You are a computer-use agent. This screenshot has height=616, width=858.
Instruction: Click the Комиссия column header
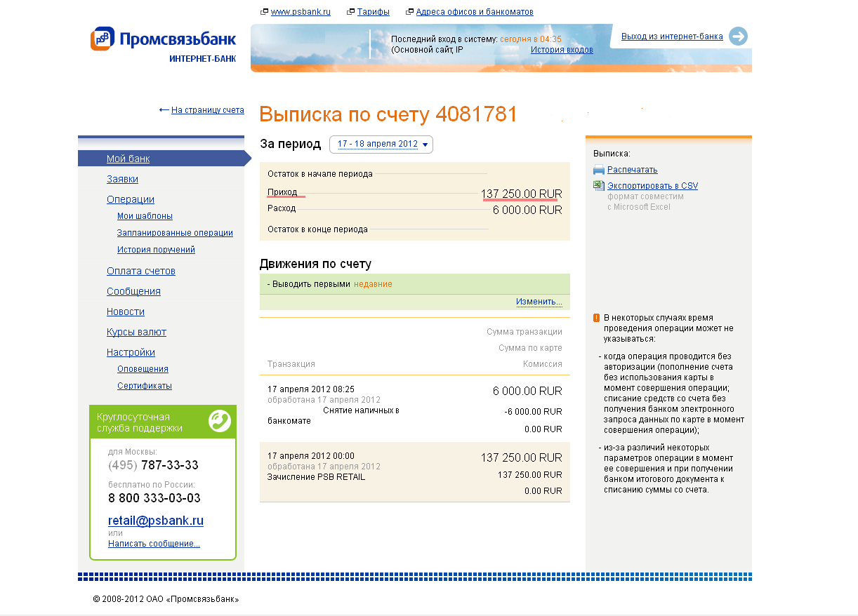543,364
